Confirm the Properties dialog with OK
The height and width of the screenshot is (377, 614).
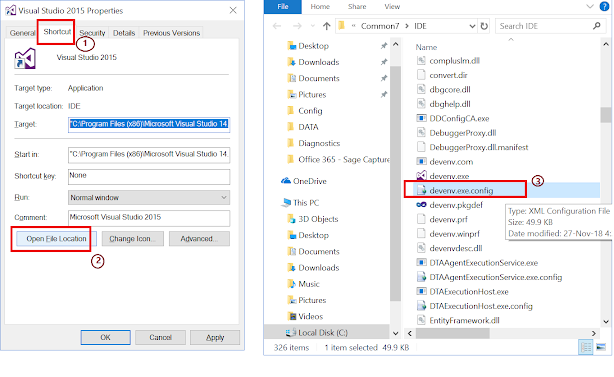click(x=105, y=337)
